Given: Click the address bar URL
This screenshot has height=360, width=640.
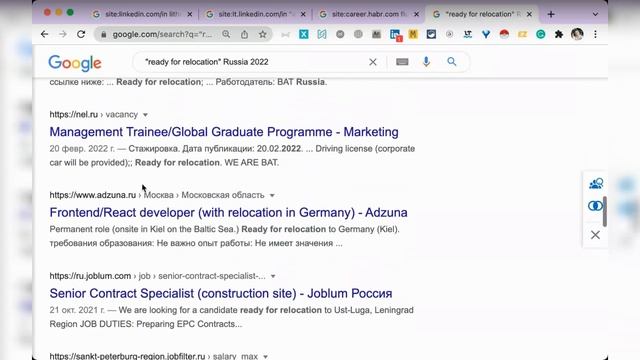Looking at the screenshot, I should [162, 35].
